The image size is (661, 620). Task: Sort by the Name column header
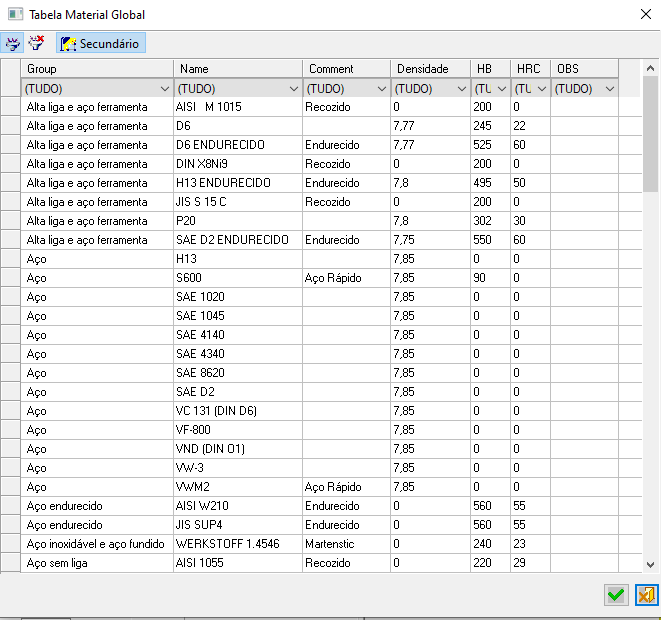coord(238,69)
